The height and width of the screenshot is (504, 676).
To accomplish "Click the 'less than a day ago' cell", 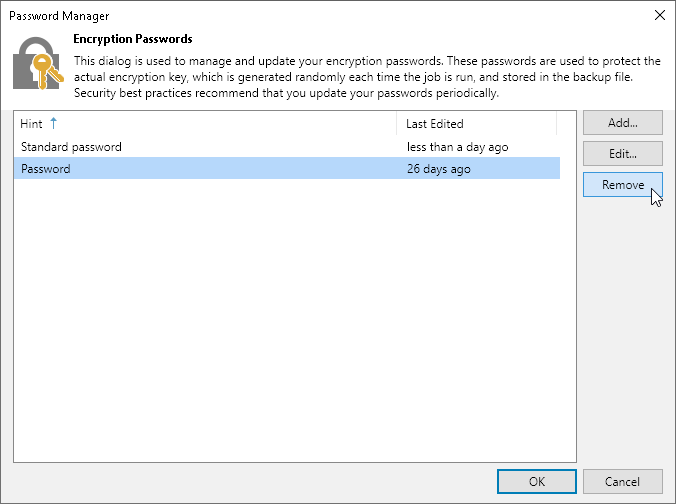I will click(x=457, y=147).
